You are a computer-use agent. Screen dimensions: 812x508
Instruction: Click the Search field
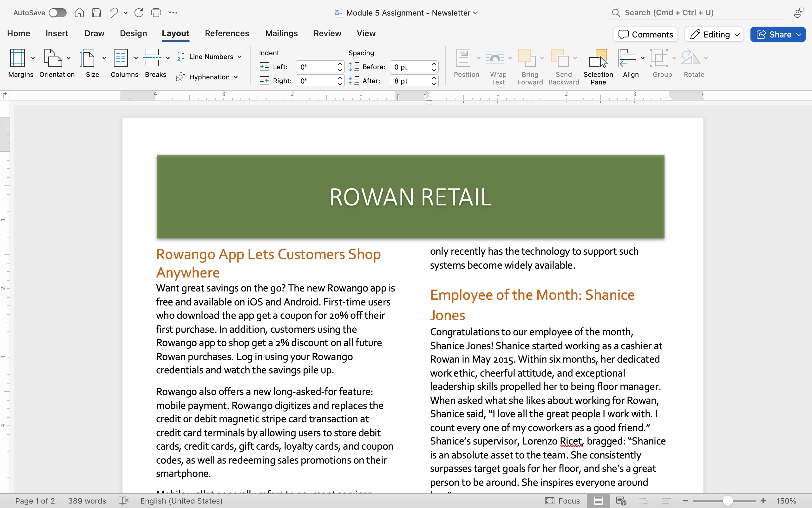[696, 13]
